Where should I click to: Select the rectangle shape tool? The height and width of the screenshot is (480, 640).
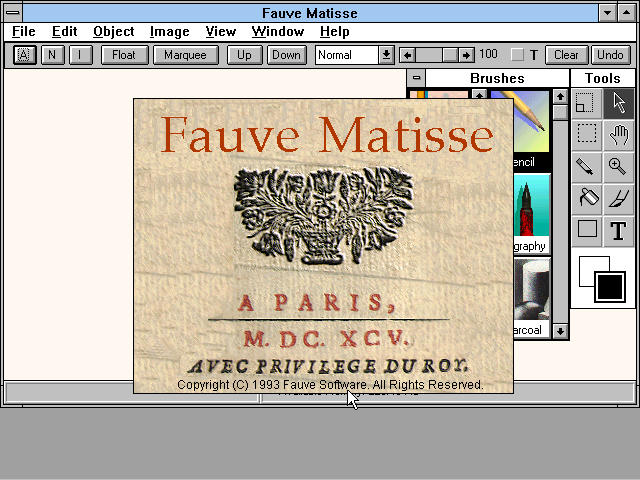pos(587,231)
